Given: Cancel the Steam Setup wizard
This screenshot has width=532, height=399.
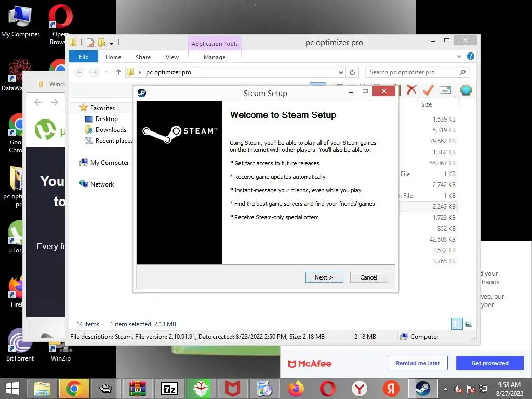Looking at the screenshot, I should click(x=368, y=277).
